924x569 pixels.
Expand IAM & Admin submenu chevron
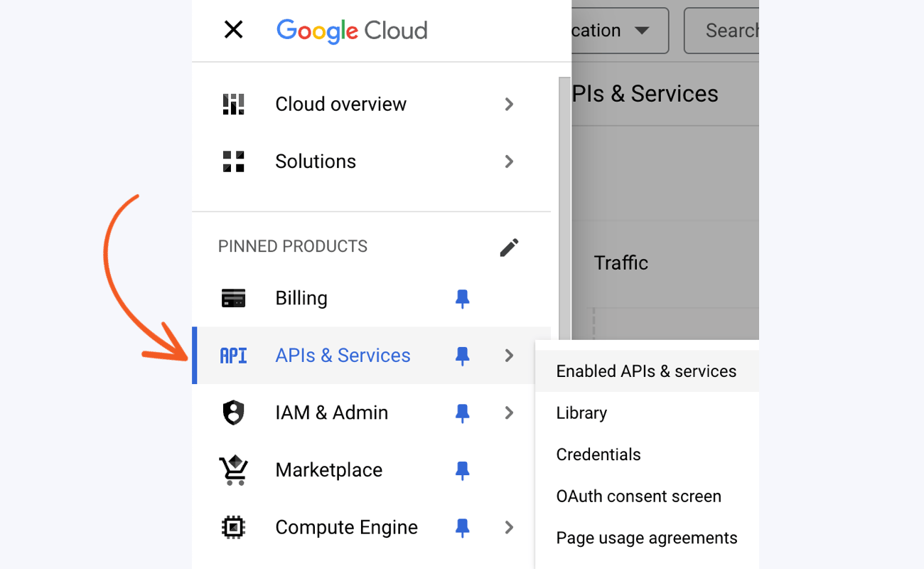tap(509, 413)
